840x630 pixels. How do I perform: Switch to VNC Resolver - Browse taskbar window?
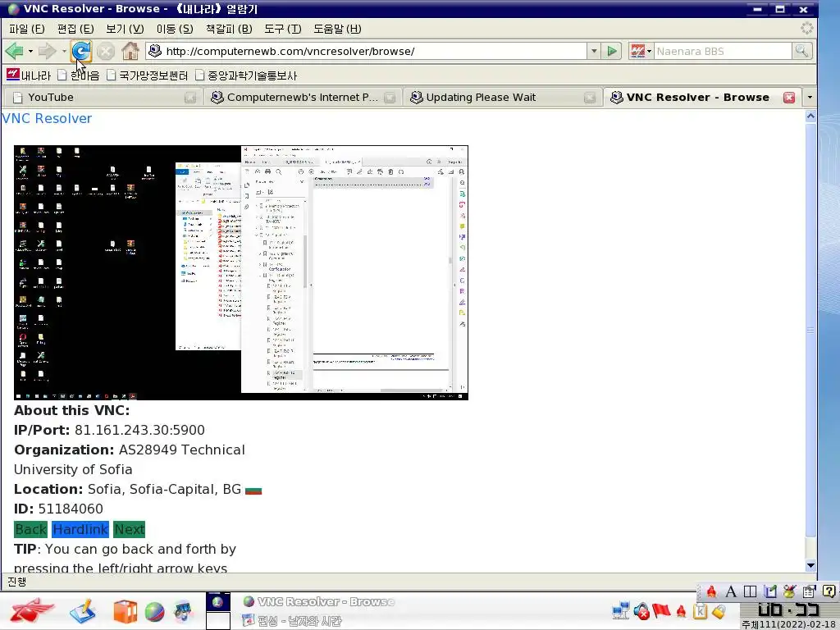318,601
